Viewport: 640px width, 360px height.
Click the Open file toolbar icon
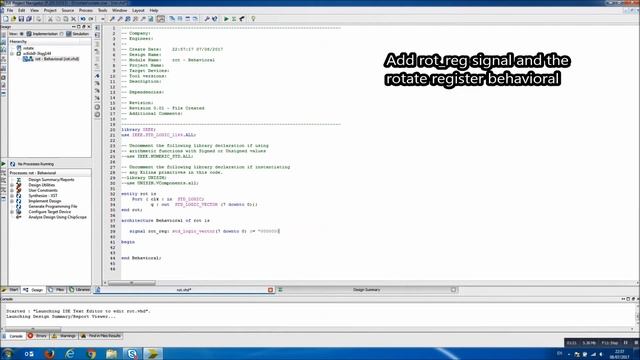tap(13, 19)
